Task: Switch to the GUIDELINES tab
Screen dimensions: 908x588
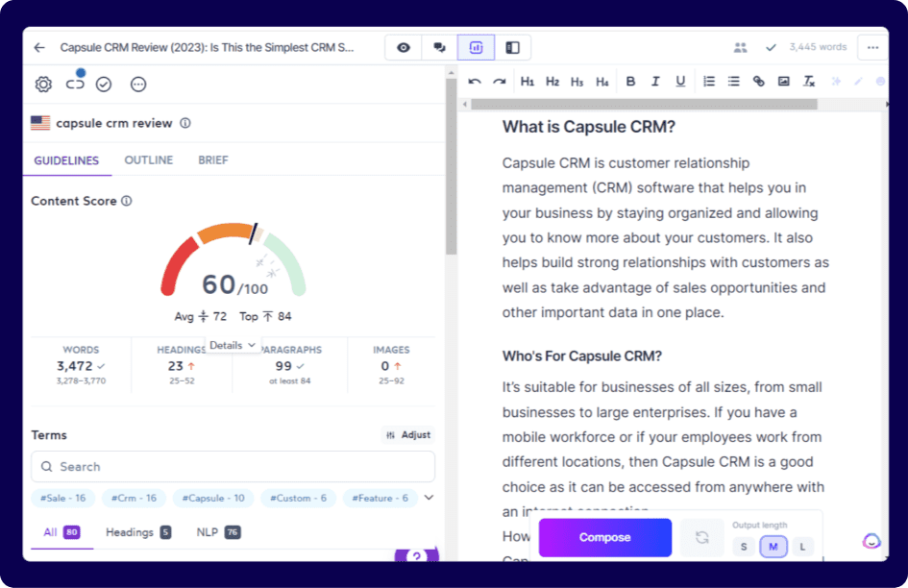Action: pos(66,160)
